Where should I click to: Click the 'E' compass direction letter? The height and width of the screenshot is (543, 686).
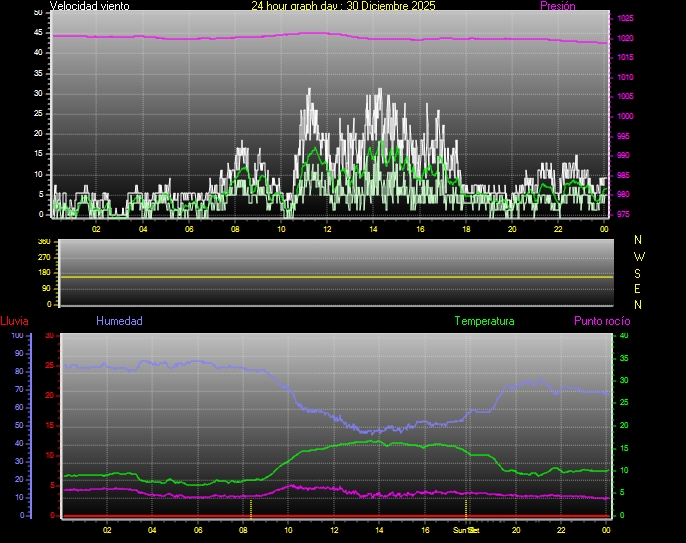(x=639, y=288)
